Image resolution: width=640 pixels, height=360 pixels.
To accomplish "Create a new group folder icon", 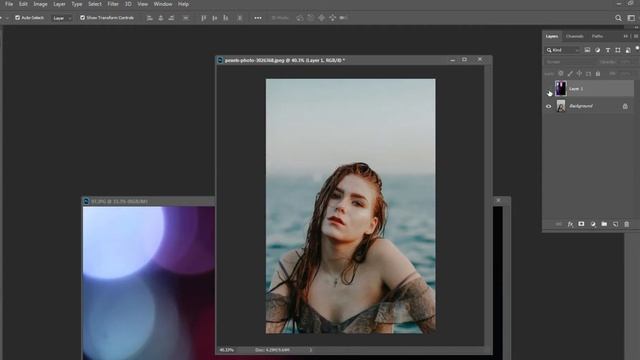I will [x=604, y=224].
